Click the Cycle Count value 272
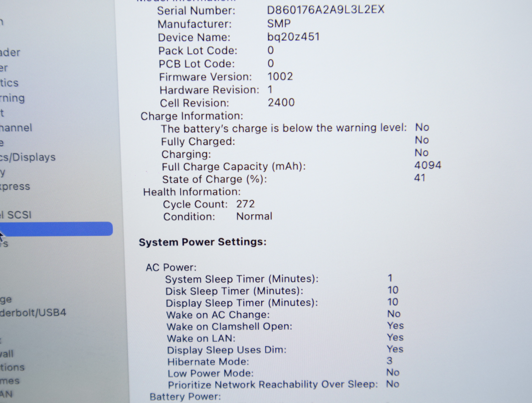Viewport: 532px width, 403px height. pyautogui.click(x=245, y=204)
